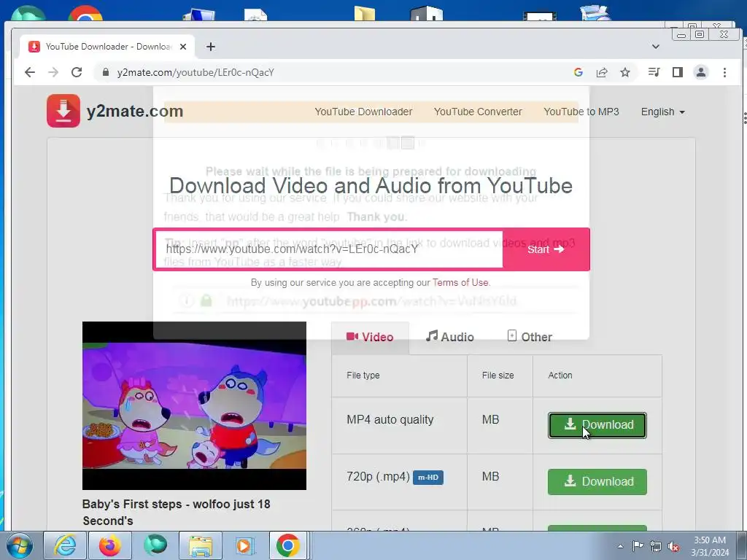The height and width of the screenshot is (560, 747).
Task: Switch to the Audio tab
Action: 449,337
